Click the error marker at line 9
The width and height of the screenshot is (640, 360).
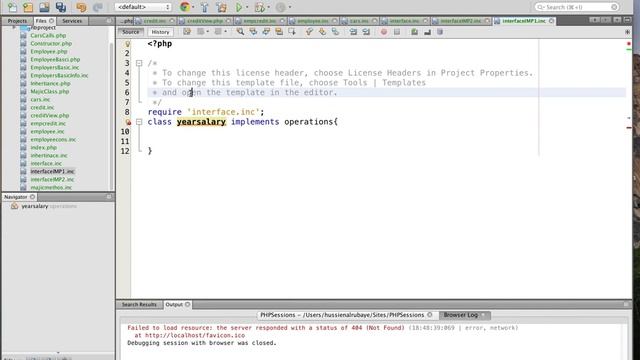point(128,122)
